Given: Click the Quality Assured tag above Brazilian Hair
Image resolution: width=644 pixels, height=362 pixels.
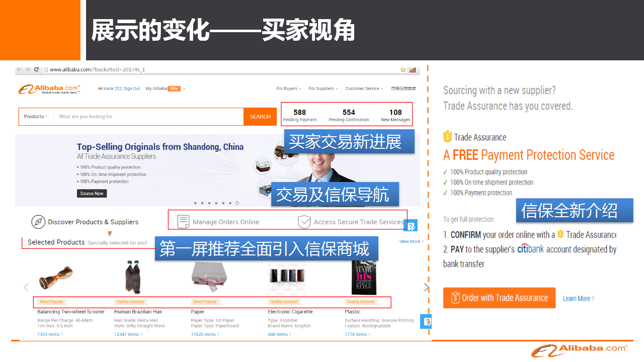Looking at the screenshot, I should 130,302.
